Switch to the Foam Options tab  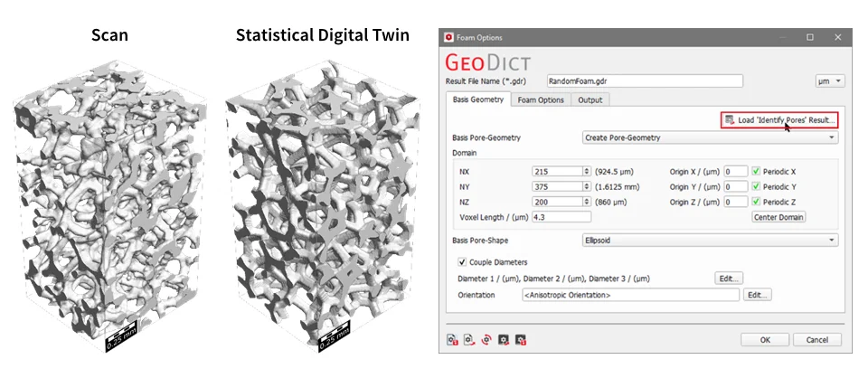541,100
